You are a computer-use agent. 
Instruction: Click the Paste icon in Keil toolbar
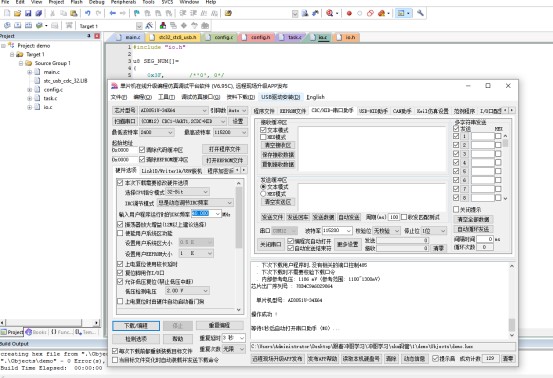click(x=74, y=13)
